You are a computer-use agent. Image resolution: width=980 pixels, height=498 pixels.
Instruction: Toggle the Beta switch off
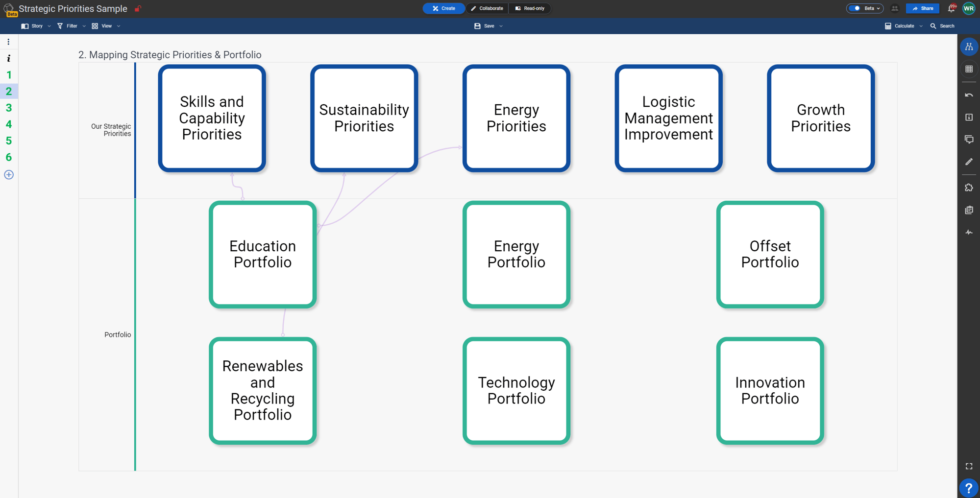pos(855,8)
